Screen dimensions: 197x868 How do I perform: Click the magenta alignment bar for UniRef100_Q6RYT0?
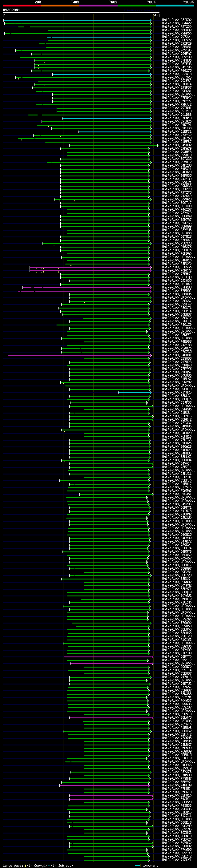pos(108,657)
